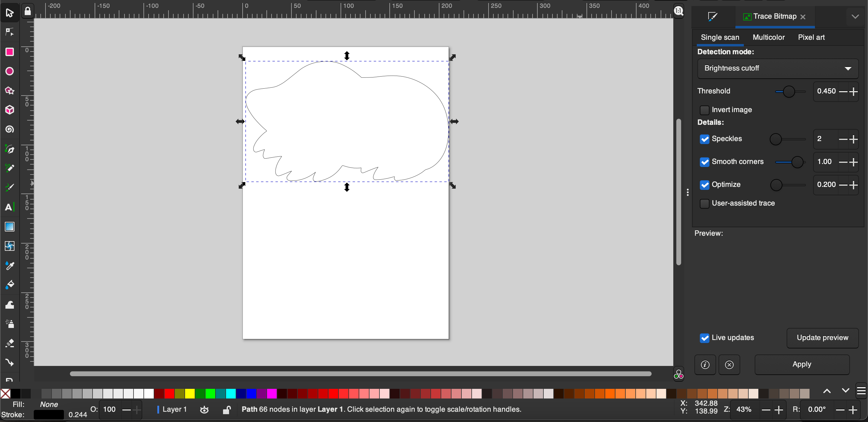Activate the 3D Box tool
Screen dimensions: 868x422
(9, 110)
